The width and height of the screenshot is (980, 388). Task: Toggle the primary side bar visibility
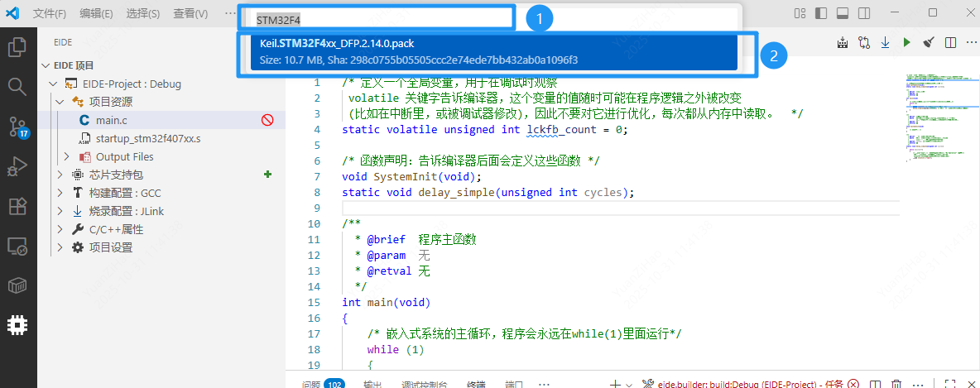pyautogui.click(x=821, y=13)
